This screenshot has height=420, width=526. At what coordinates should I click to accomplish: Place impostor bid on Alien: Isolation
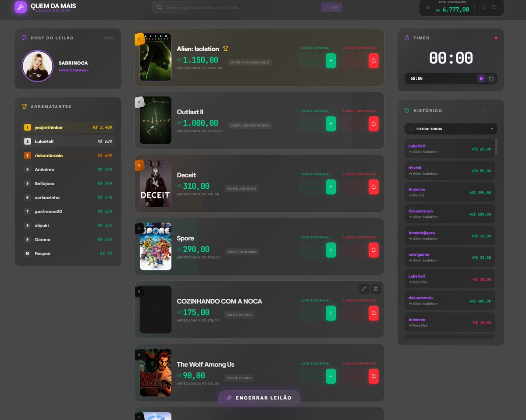(373, 60)
